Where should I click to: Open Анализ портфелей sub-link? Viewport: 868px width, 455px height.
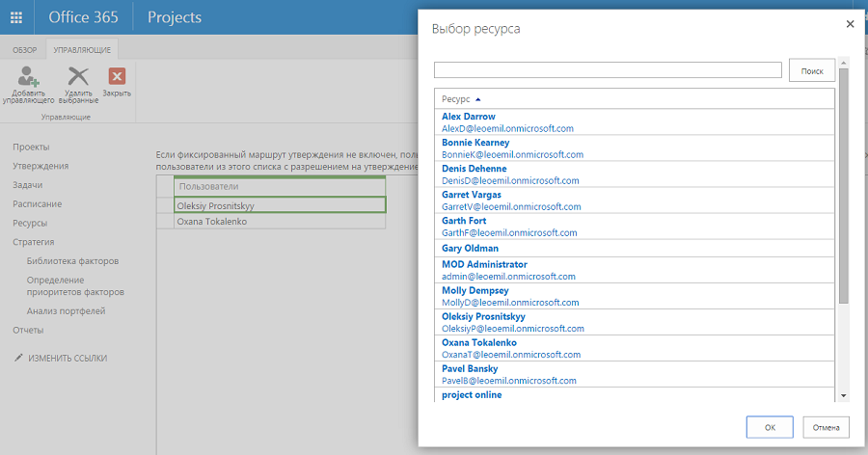[66, 310]
